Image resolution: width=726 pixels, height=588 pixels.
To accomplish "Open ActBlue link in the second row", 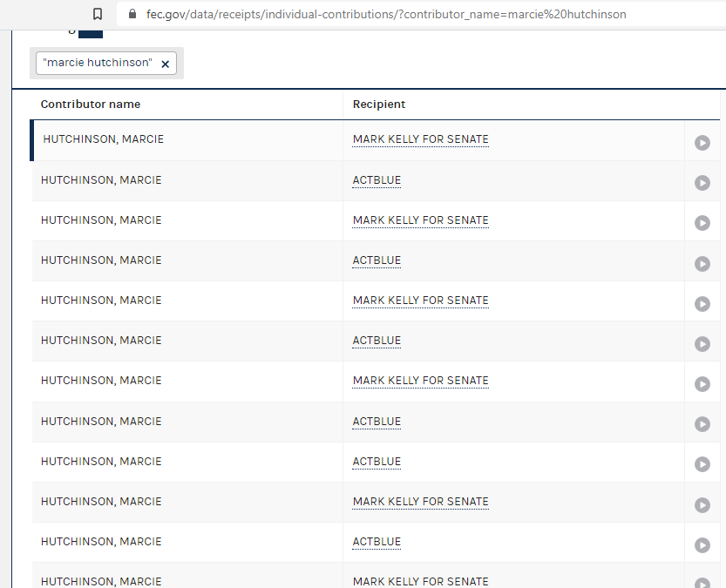I will click(x=377, y=180).
